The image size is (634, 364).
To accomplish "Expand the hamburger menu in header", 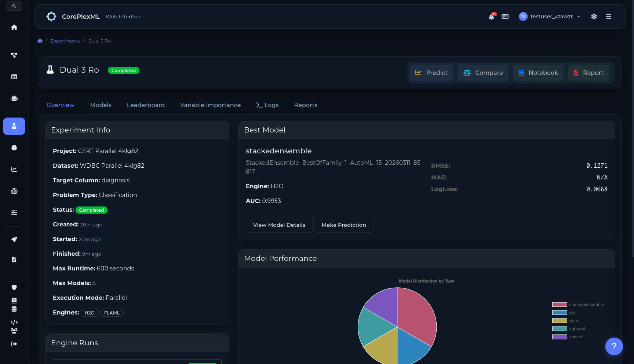I will (x=608, y=17).
